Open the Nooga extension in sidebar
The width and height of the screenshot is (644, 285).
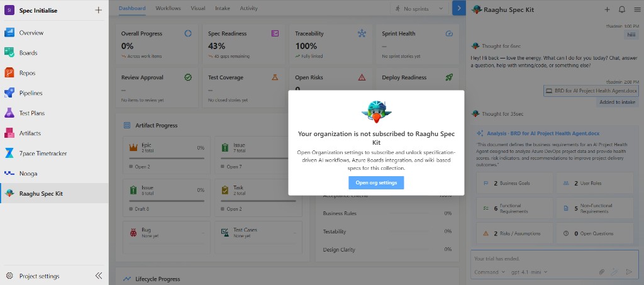[x=54, y=174]
